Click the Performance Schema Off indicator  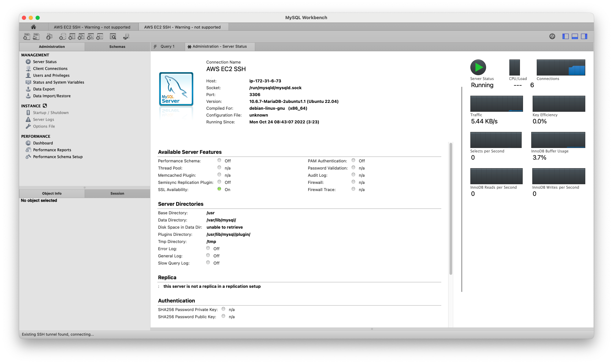[x=219, y=160]
